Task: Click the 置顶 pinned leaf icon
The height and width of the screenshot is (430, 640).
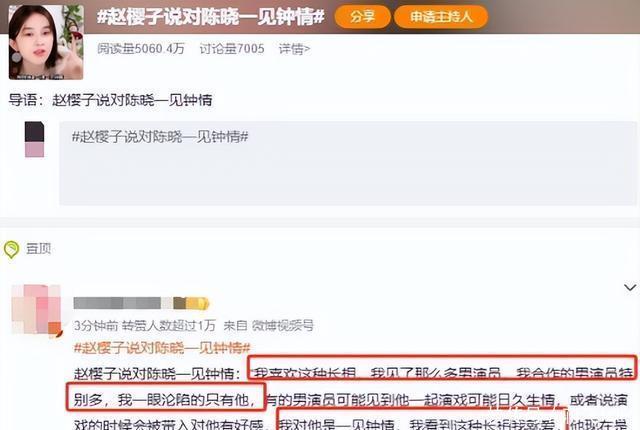Action: pos(11,249)
